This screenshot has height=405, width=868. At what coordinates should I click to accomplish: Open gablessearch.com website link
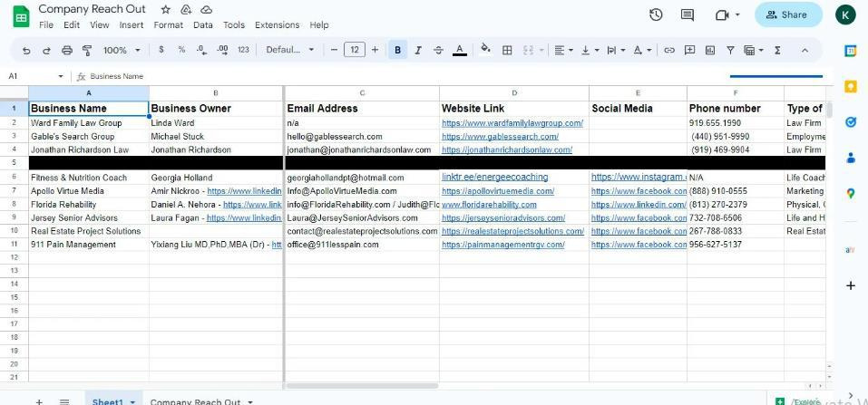pos(500,137)
